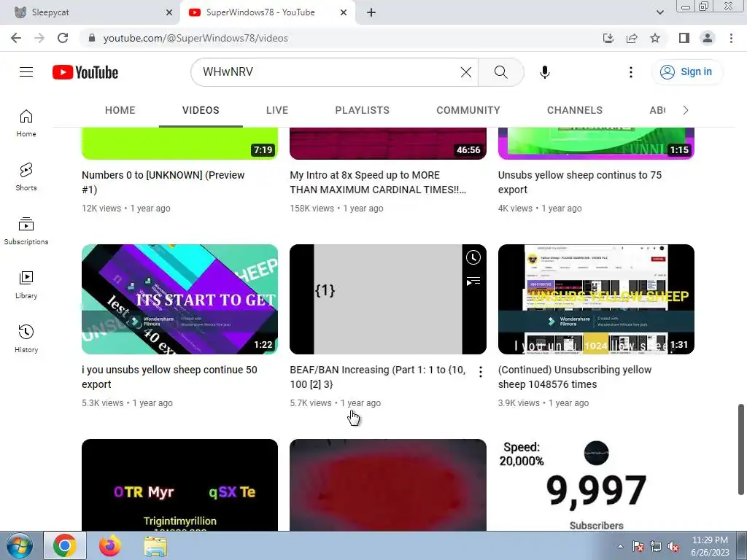Search with voice microphone icon
This screenshot has height=560, width=747.
pyautogui.click(x=544, y=72)
